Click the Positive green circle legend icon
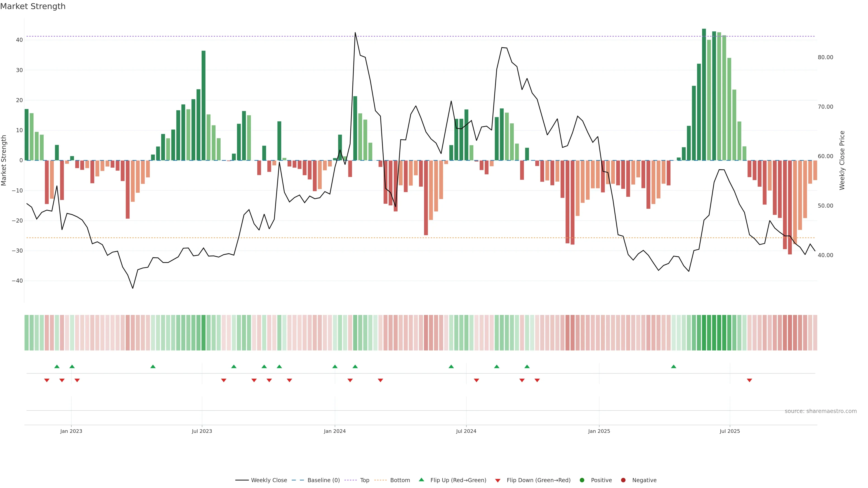Image resolution: width=868 pixels, height=488 pixels. pyautogui.click(x=582, y=480)
